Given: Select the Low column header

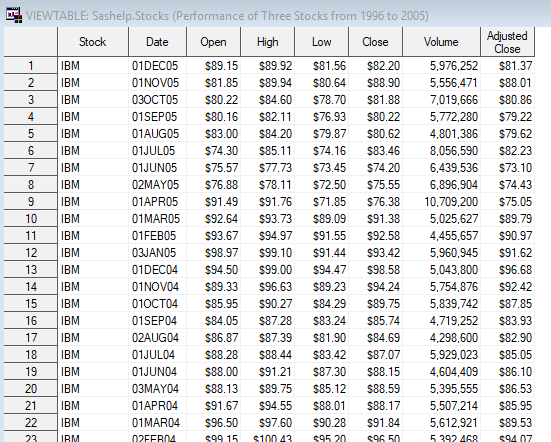Looking at the screenshot, I should point(322,42).
